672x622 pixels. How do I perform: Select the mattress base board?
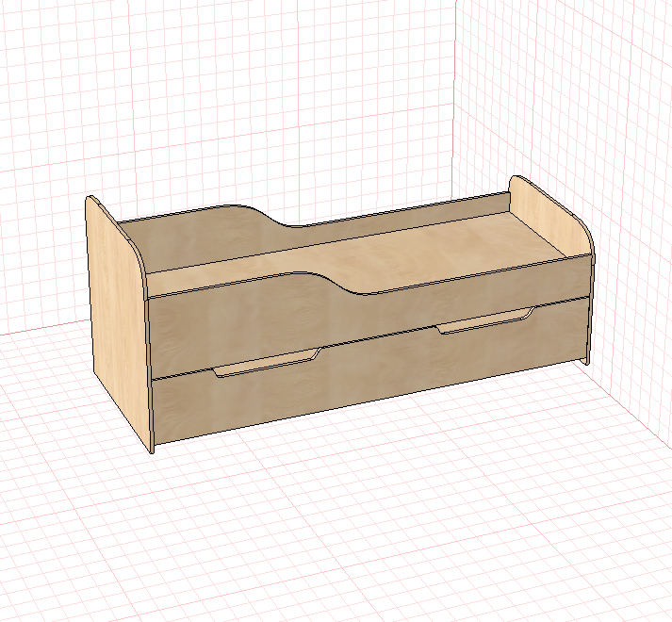coord(355,253)
